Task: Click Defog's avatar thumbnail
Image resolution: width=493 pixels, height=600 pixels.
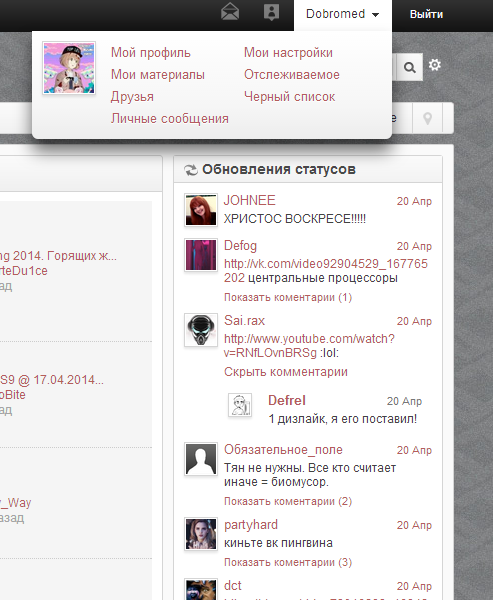Action: (x=201, y=255)
